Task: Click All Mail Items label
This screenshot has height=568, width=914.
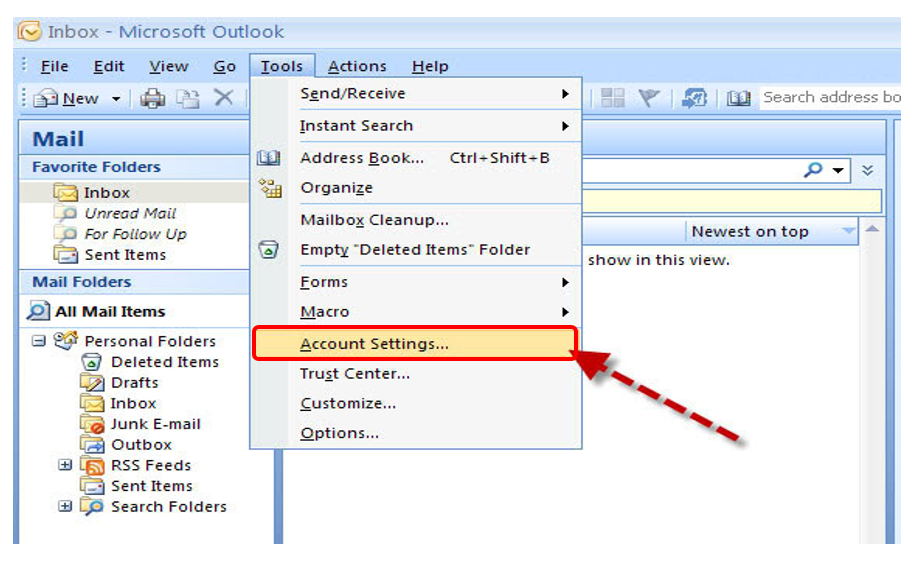Action: (x=110, y=311)
